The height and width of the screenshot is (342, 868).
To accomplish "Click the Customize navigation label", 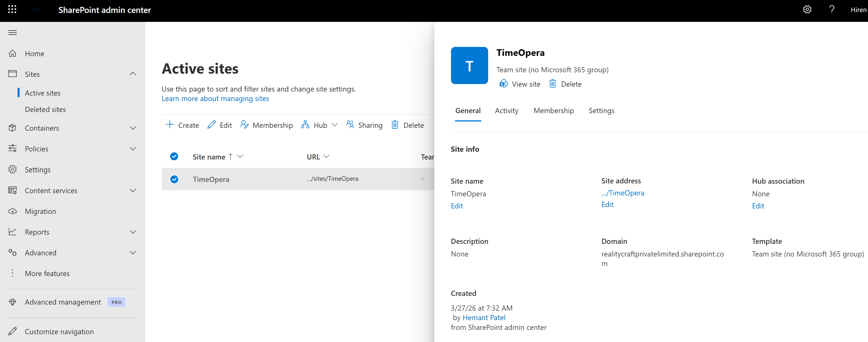I will (59, 332).
